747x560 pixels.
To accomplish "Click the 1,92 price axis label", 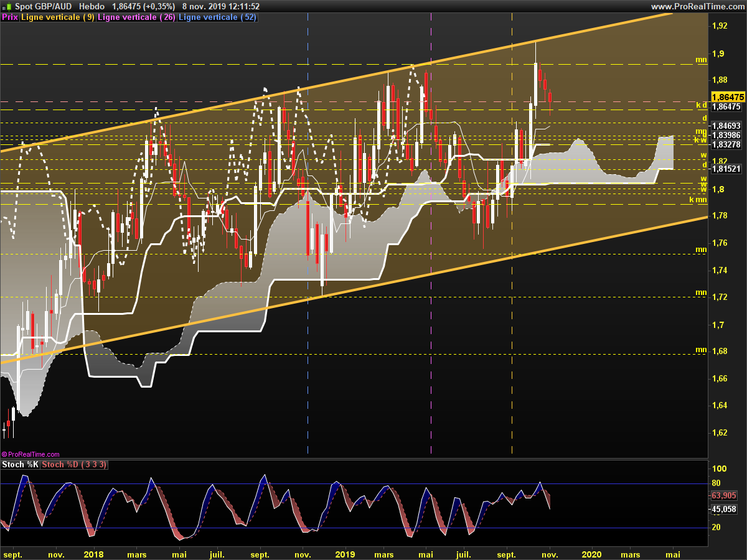I will pyautogui.click(x=719, y=26).
